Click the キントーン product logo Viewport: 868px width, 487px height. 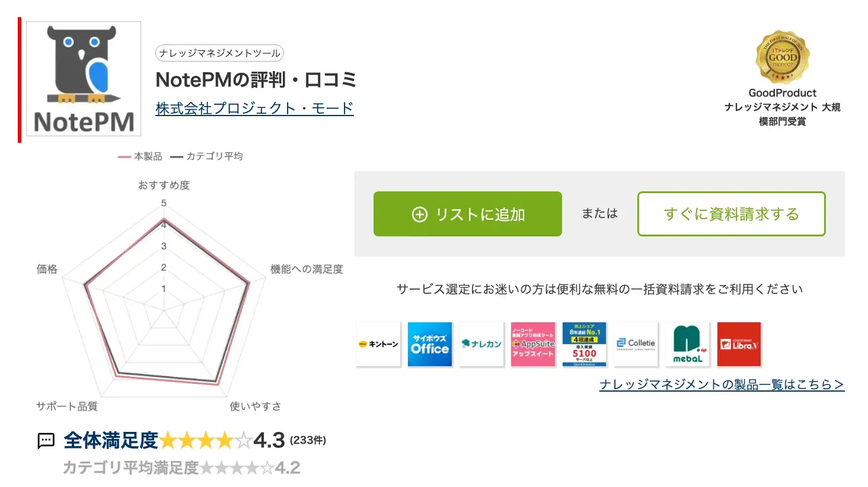point(379,344)
